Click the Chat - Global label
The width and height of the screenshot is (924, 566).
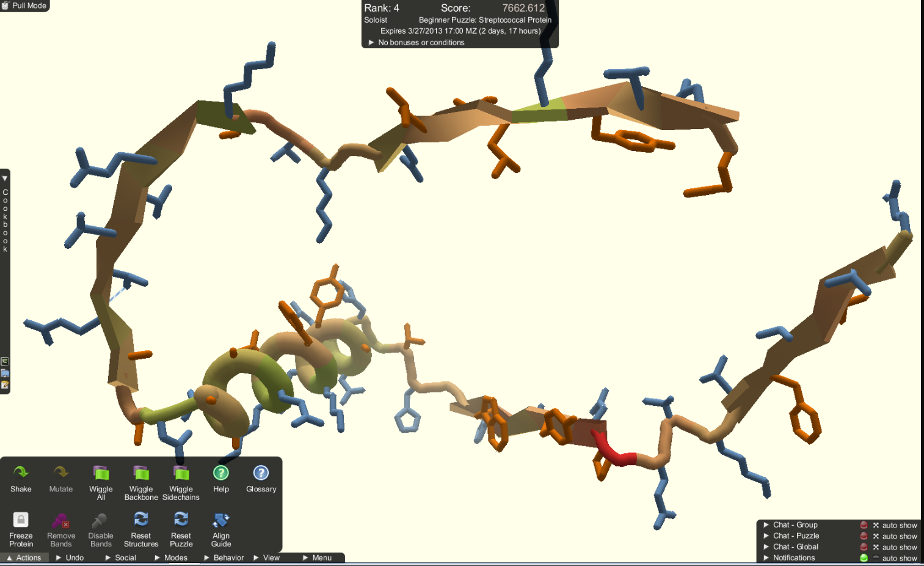click(796, 547)
